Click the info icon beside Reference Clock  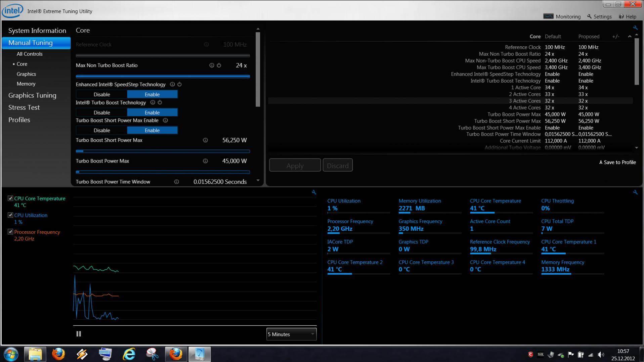206,44
